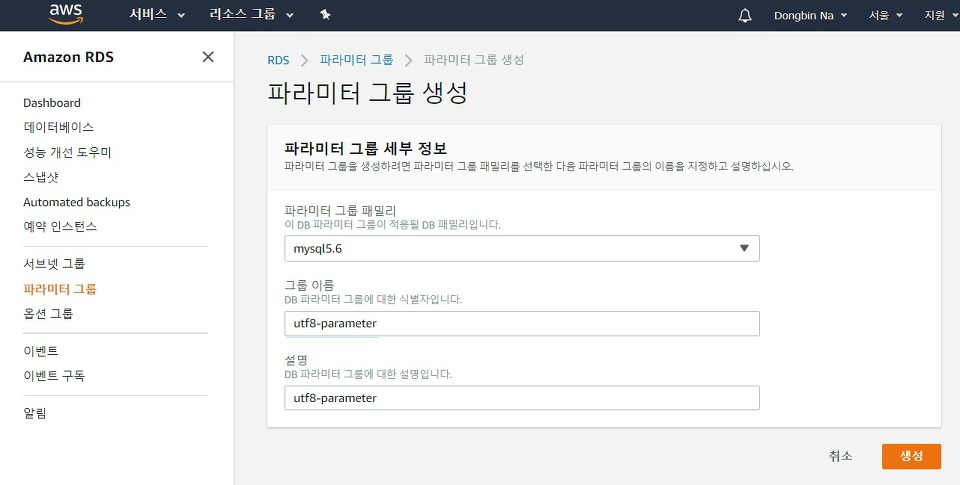Viewport: 960px width, 485px height.
Task: Open the notifications bell
Action: pos(745,15)
